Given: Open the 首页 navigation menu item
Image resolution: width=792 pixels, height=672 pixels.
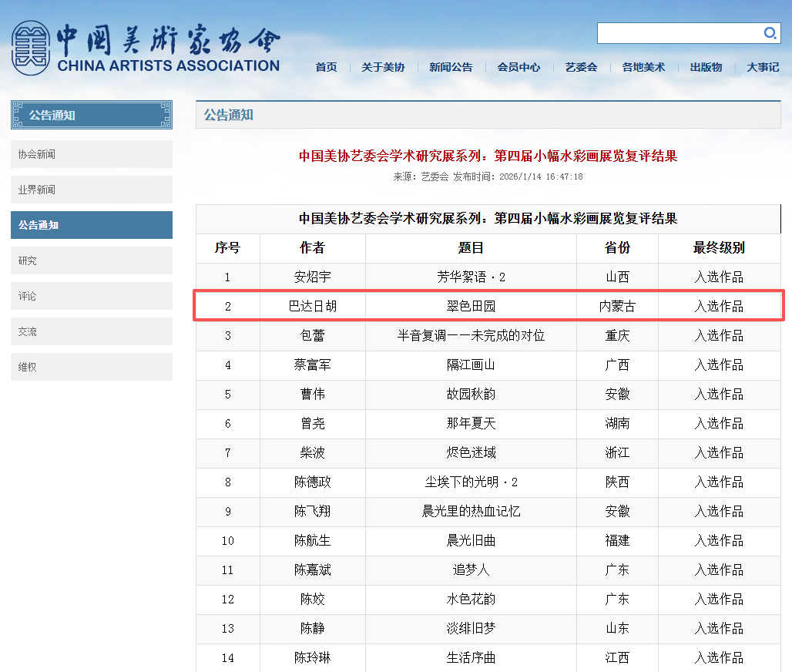Looking at the screenshot, I should [x=326, y=67].
